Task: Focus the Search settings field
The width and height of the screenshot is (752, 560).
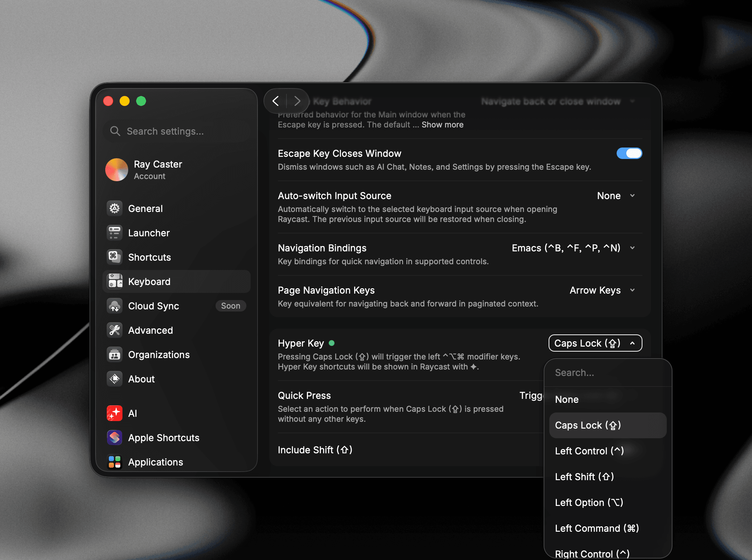Action: pyautogui.click(x=177, y=131)
